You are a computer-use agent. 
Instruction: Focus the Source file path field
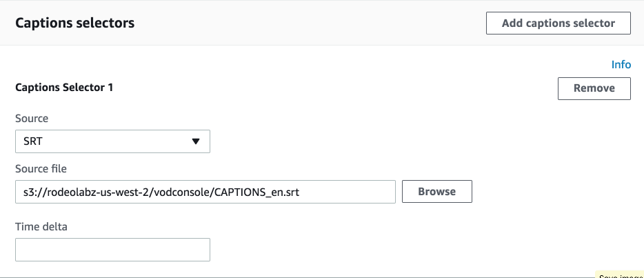205,191
